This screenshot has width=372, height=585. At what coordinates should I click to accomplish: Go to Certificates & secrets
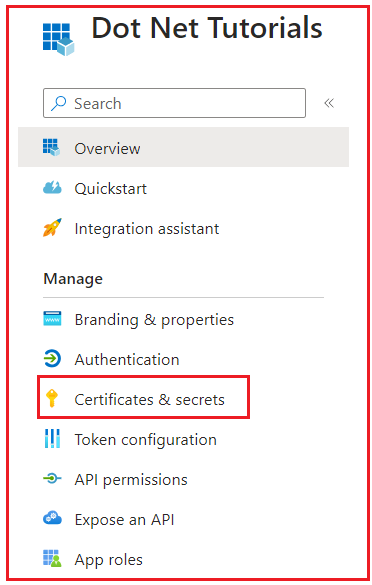[149, 400]
